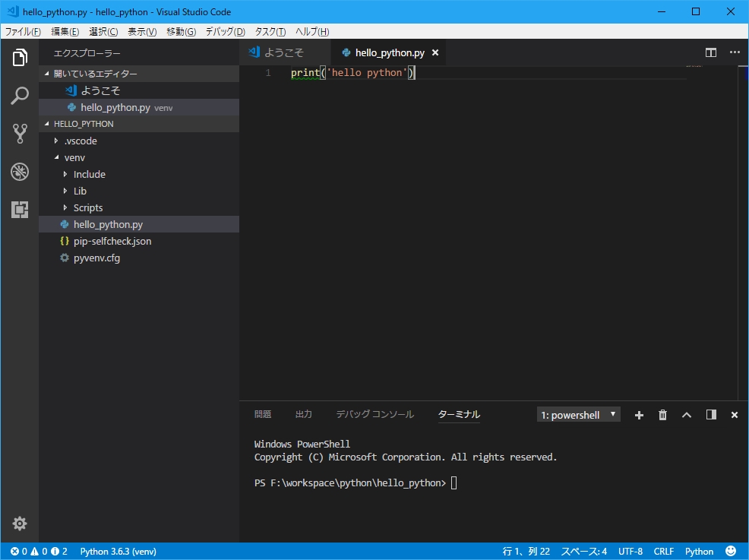Change the CRLF line ending setting
The image size is (749, 560).
click(x=663, y=552)
